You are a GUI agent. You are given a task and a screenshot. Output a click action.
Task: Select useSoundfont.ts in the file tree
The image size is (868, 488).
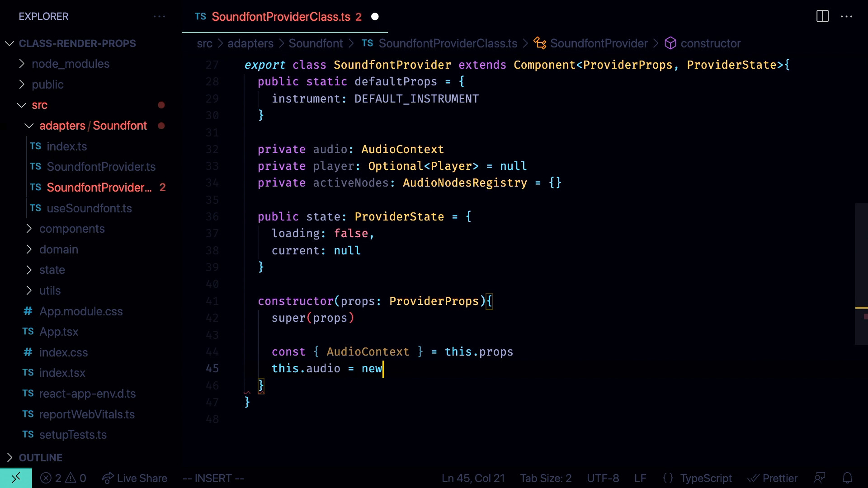(x=90, y=208)
